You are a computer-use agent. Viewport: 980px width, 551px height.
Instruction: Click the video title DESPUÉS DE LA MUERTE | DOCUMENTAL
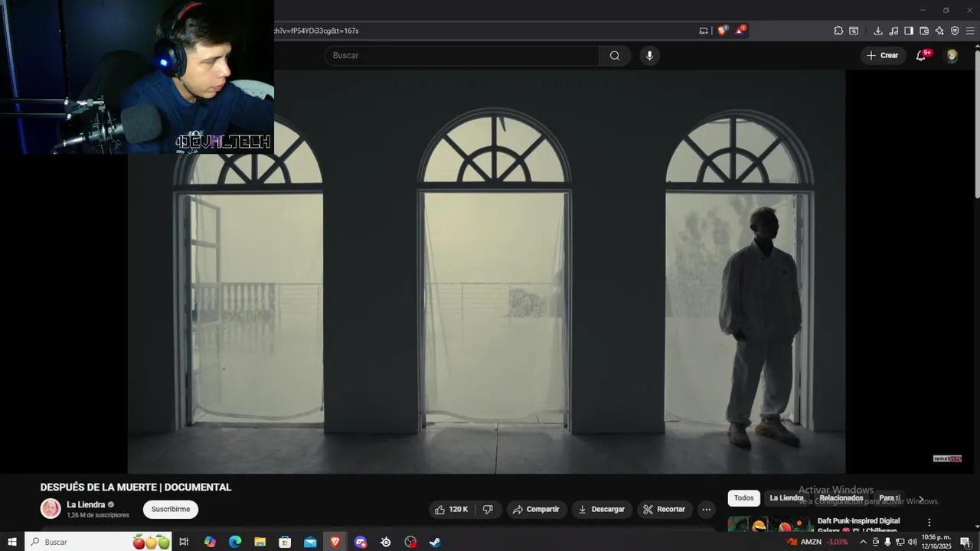click(136, 487)
